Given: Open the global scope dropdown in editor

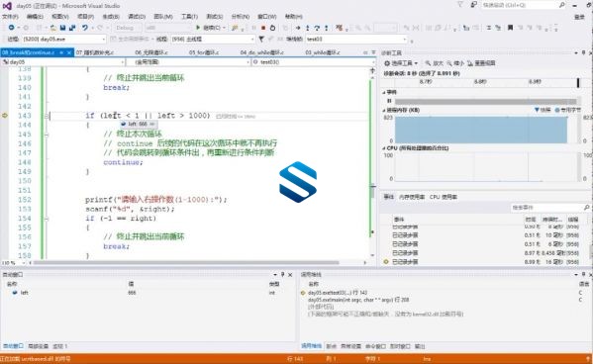Looking at the screenshot, I should click(188, 62).
